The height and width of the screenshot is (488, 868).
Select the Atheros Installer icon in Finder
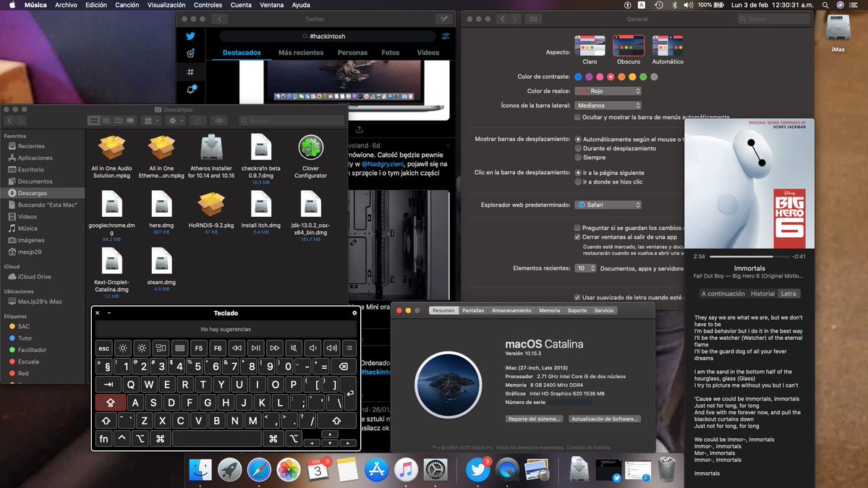tap(210, 147)
